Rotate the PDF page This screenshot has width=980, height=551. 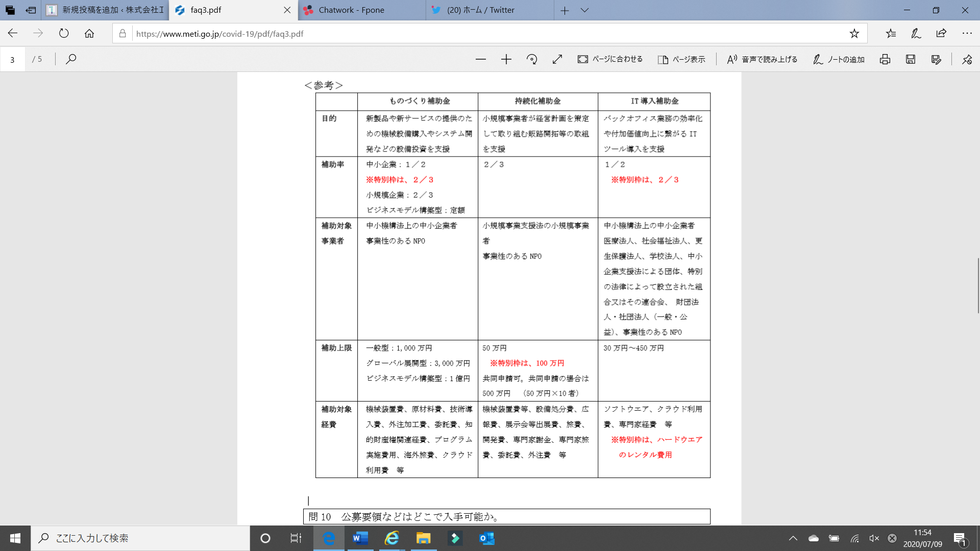pyautogui.click(x=532, y=59)
